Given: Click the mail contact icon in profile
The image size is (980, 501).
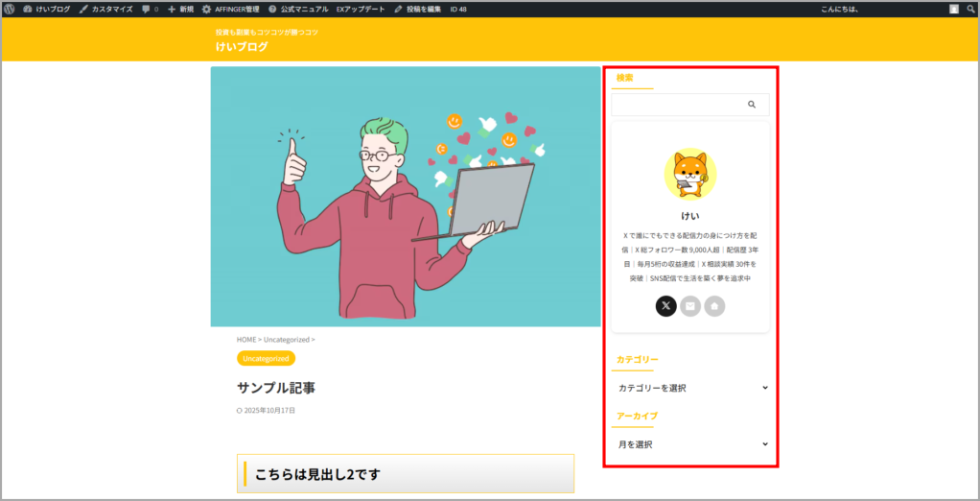Looking at the screenshot, I should (x=690, y=306).
